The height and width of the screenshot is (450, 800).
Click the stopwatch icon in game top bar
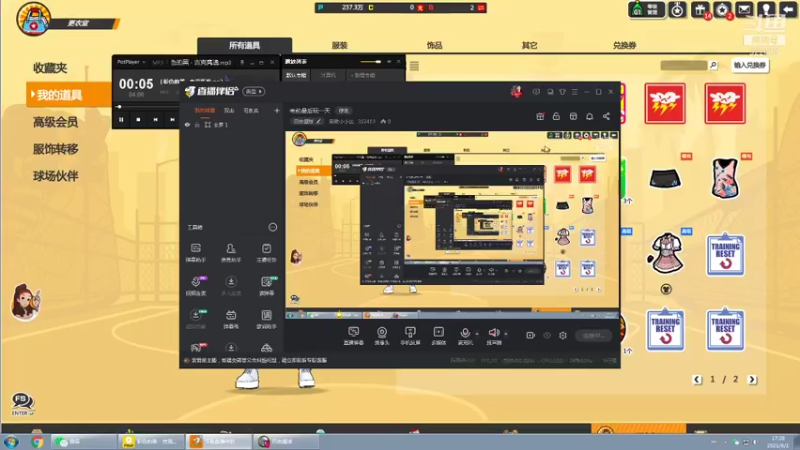coord(678,10)
